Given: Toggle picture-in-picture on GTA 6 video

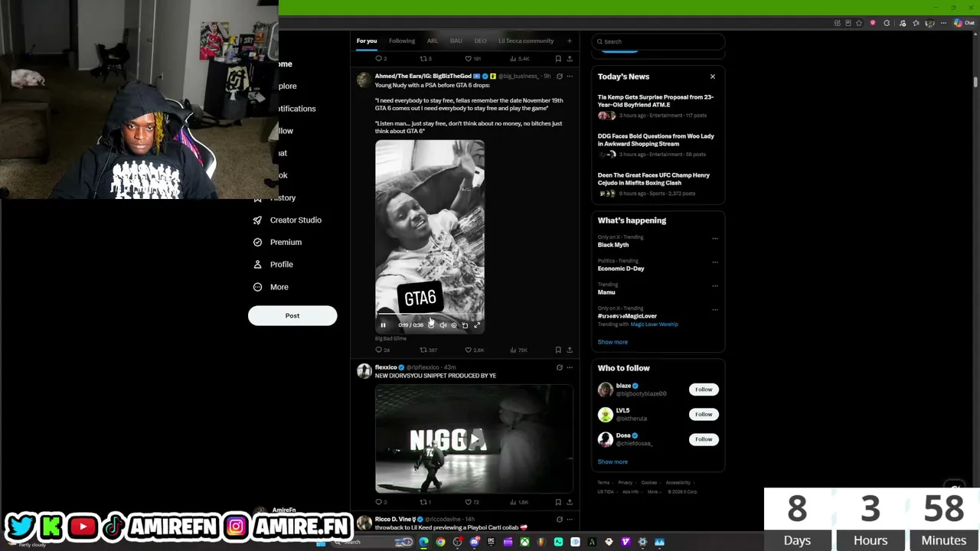Looking at the screenshot, I should 465,325.
